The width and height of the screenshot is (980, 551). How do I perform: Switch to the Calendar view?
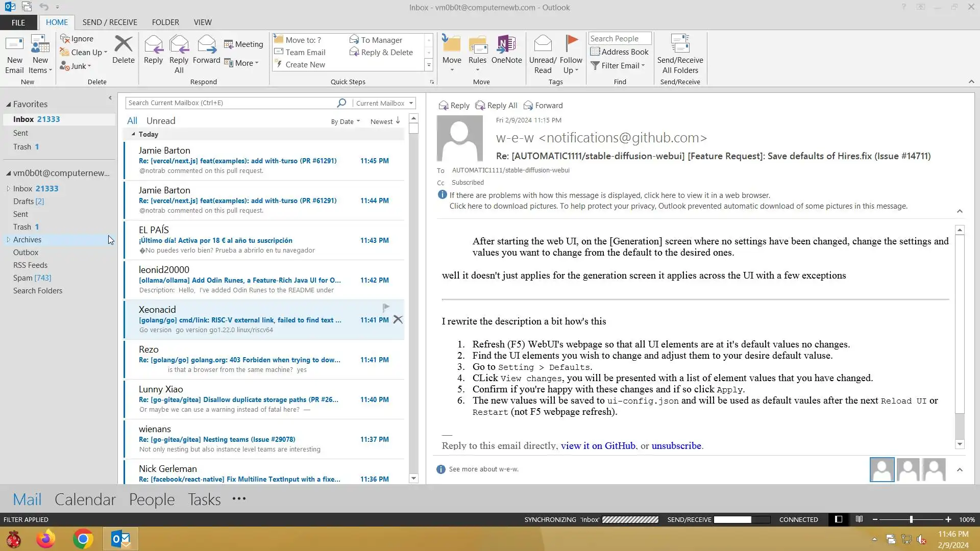pos(85,499)
